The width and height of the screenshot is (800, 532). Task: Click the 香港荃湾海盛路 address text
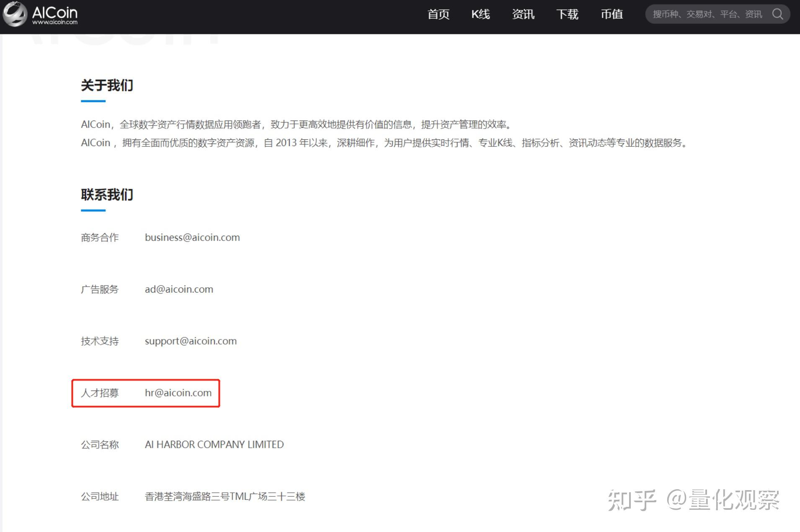(x=225, y=496)
